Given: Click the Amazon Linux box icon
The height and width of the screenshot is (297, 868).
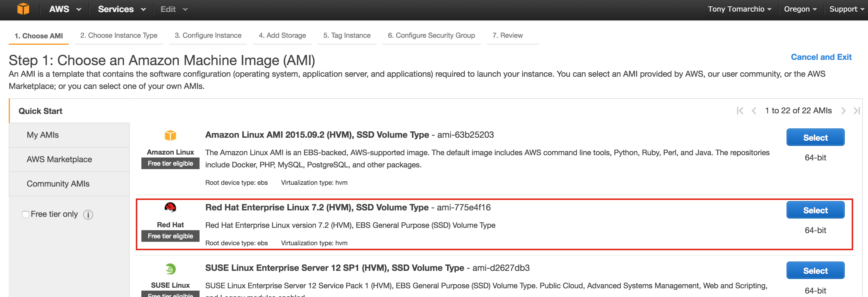Looking at the screenshot, I should [x=170, y=135].
